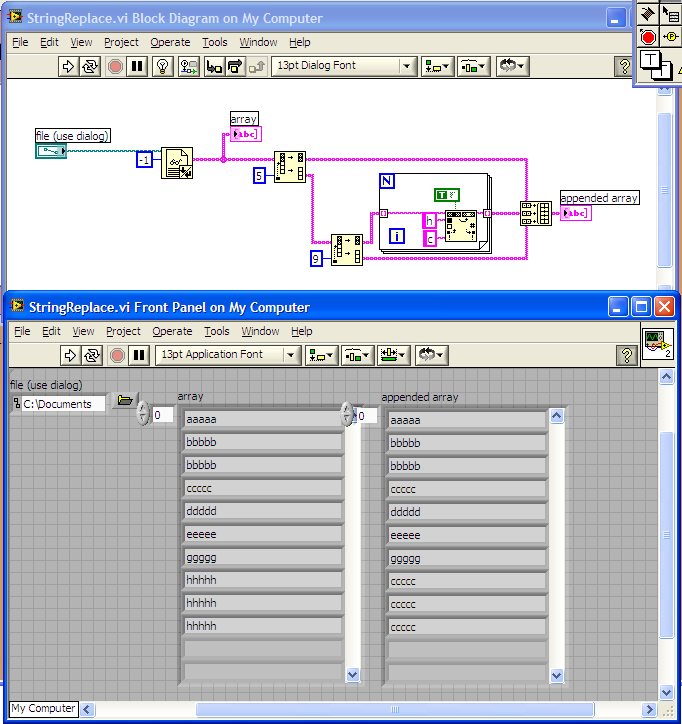Click the folder browse icon beside file path
Screen dimensions: 682x724
[124, 401]
